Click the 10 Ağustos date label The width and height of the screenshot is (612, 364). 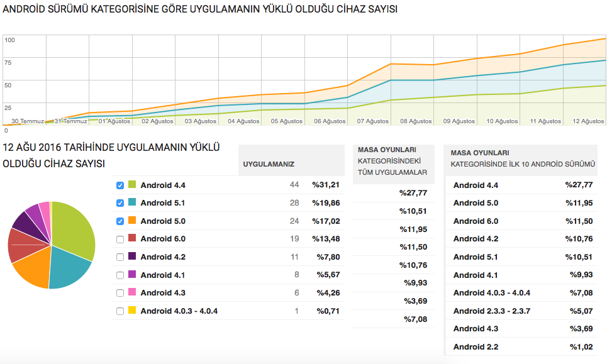502,121
